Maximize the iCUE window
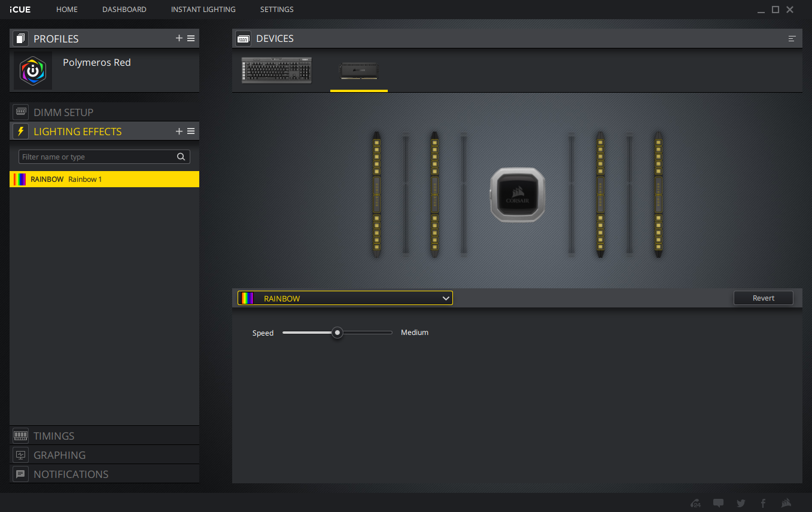Viewport: 812px width, 512px height. pos(775,10)
